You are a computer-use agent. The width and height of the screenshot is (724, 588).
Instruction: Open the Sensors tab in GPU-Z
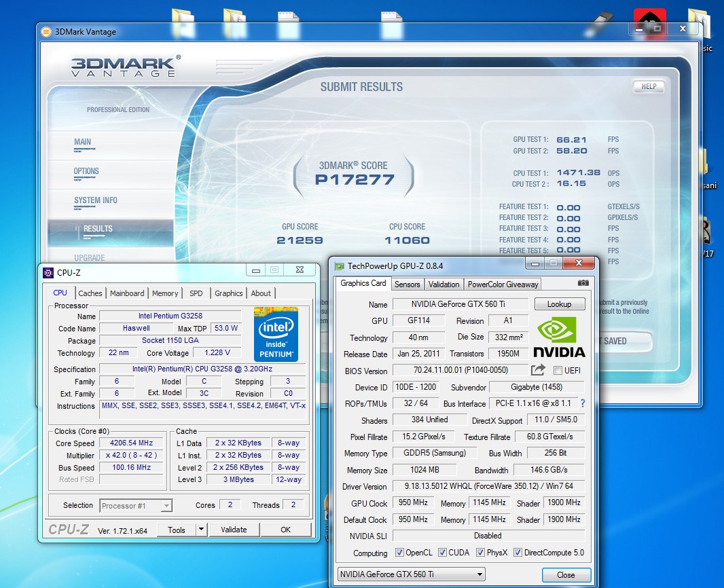(x=407, y=284)
